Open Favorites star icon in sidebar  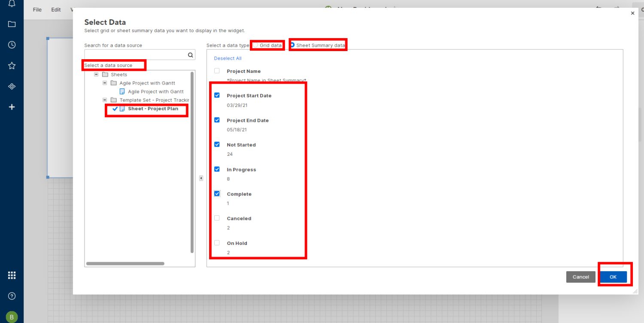click(x=12, y=66)
